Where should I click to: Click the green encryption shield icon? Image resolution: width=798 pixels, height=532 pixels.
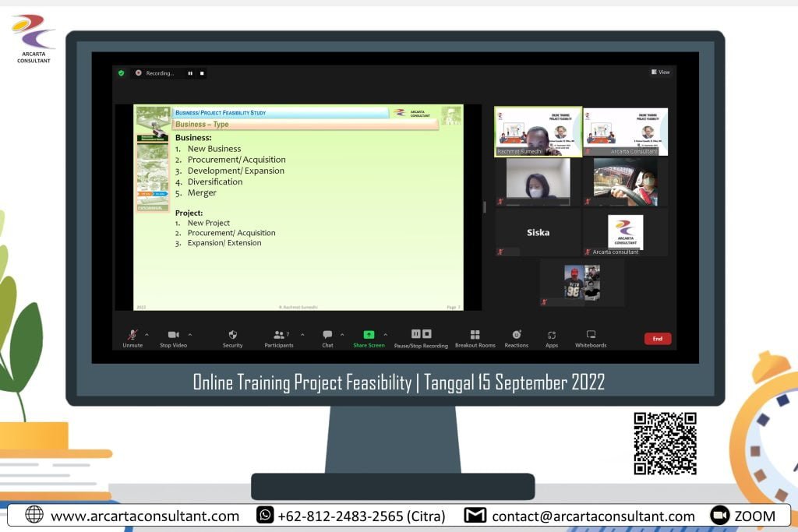click(121, 73)
